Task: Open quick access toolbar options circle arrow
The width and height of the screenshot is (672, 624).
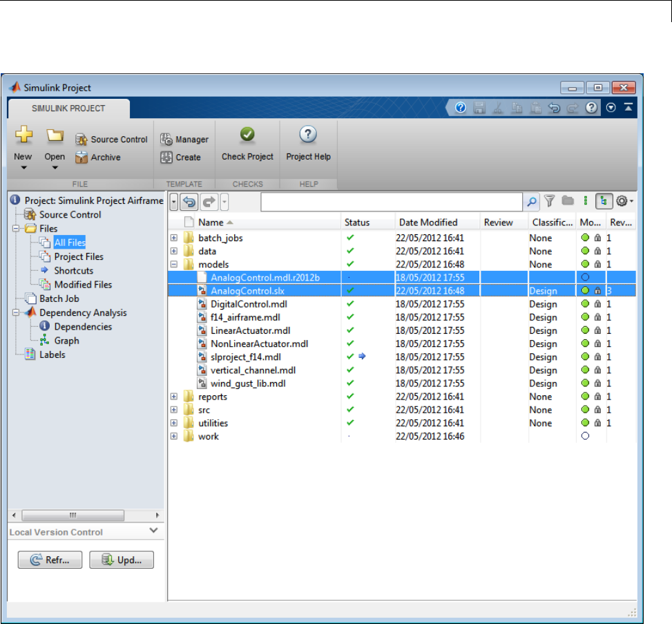Action: [x=611, y=107]
